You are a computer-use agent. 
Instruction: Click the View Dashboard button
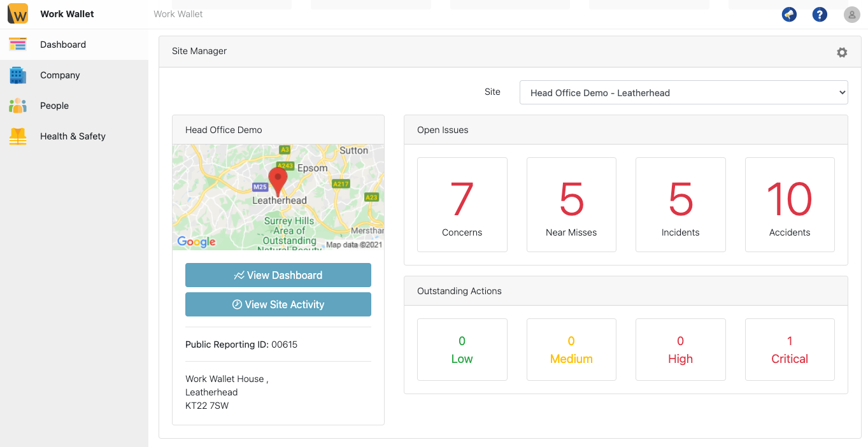278,275
